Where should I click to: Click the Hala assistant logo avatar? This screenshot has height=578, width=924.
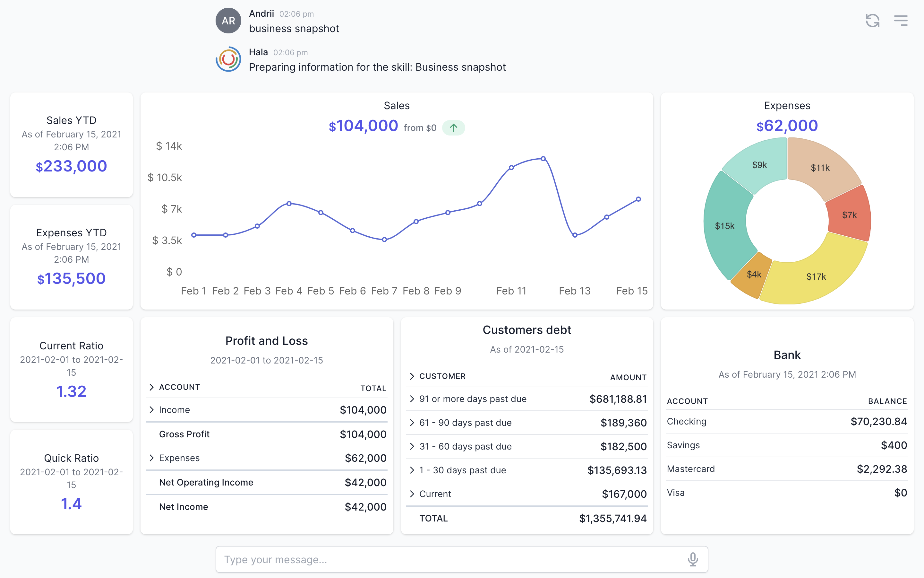coord(228,59)
